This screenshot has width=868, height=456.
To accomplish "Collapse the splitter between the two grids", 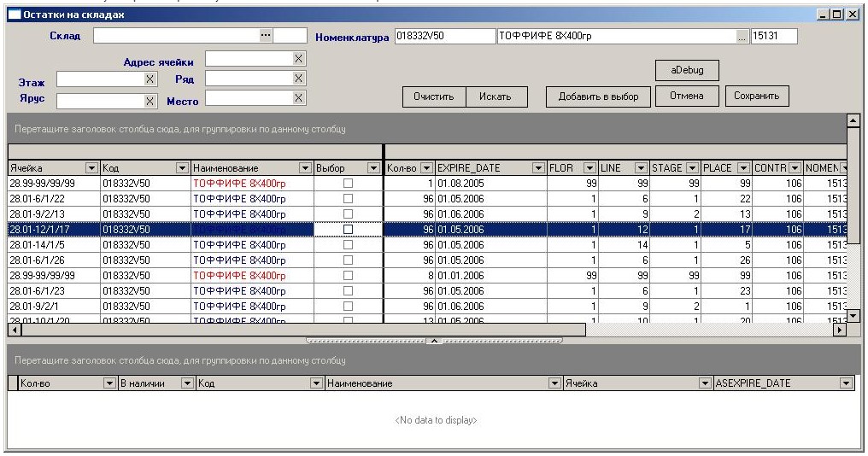I will [x=433, y=341].
